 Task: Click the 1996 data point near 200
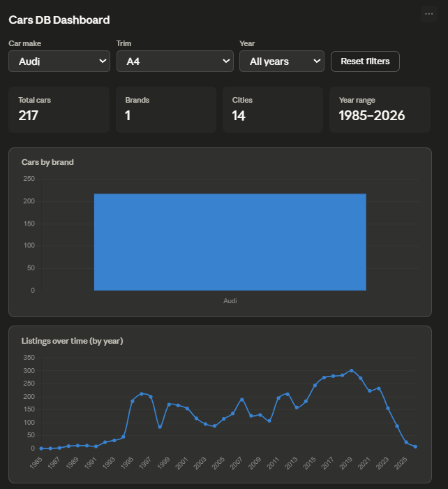[142, 394]
